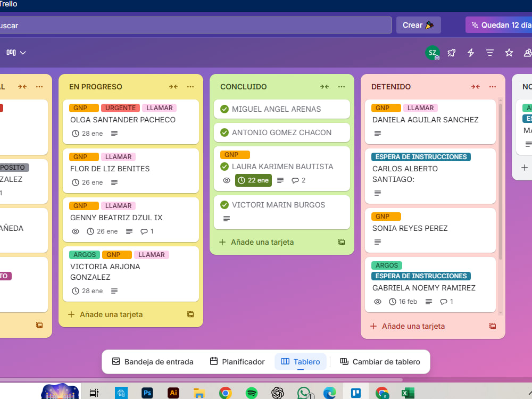
Task: Click the Quedan 12 días trial button
Action: click(x=499, y=25)
